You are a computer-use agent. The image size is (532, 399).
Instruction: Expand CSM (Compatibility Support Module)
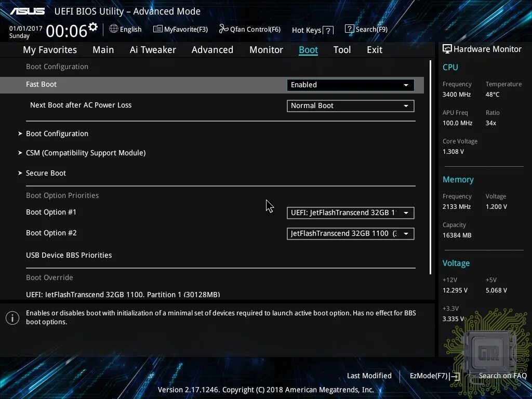[82, 153]
